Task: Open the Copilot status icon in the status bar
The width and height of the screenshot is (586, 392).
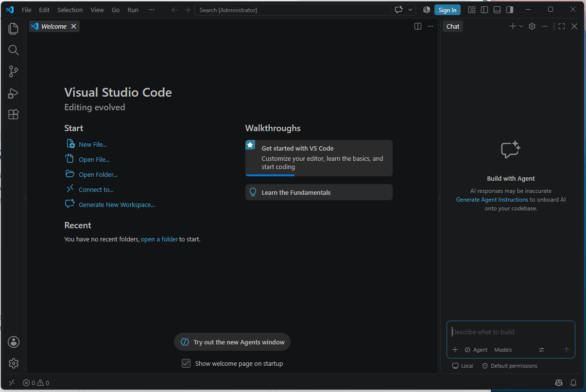Action: pos(559,383)
